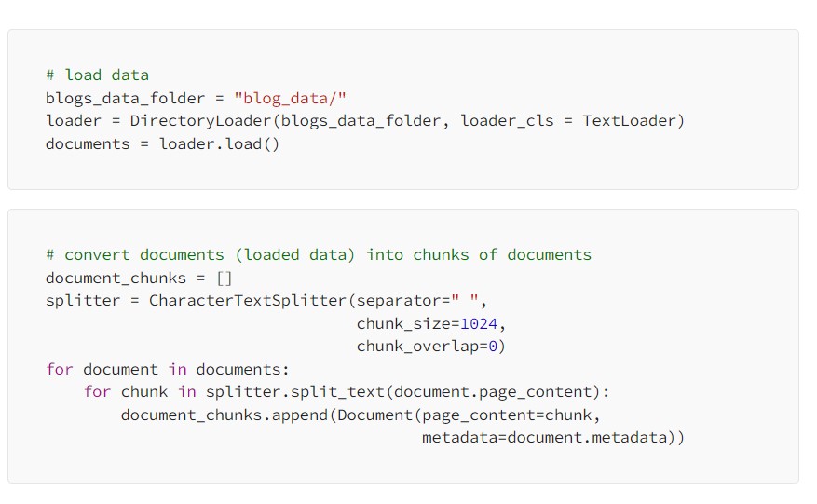Click the chunk_overlap=0 argument
The image size is (817, 504).
427,346
